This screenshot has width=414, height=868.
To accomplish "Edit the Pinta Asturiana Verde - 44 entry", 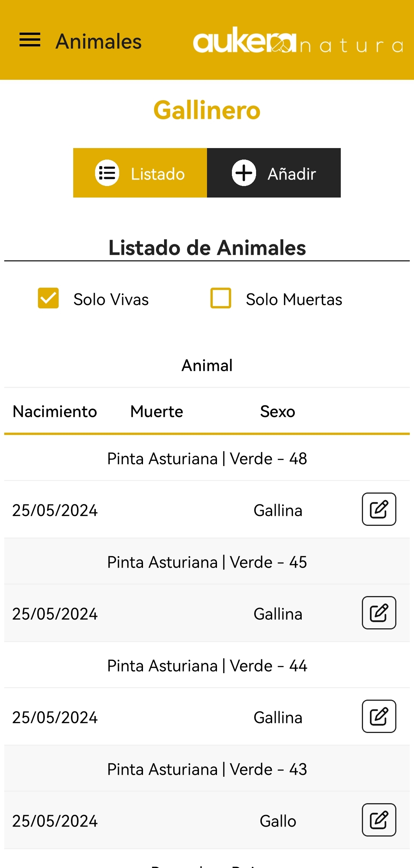I will pyautogui.click(x=379, y=716).
